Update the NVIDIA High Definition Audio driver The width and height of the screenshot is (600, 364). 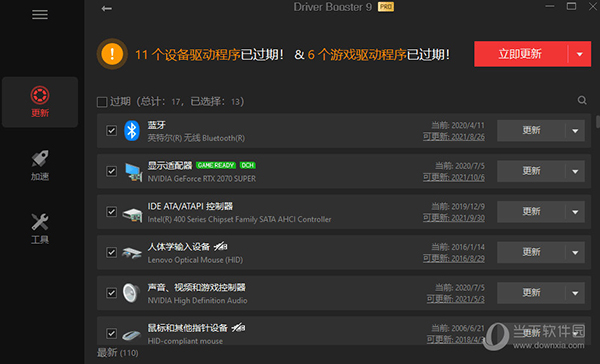point(531,293)
